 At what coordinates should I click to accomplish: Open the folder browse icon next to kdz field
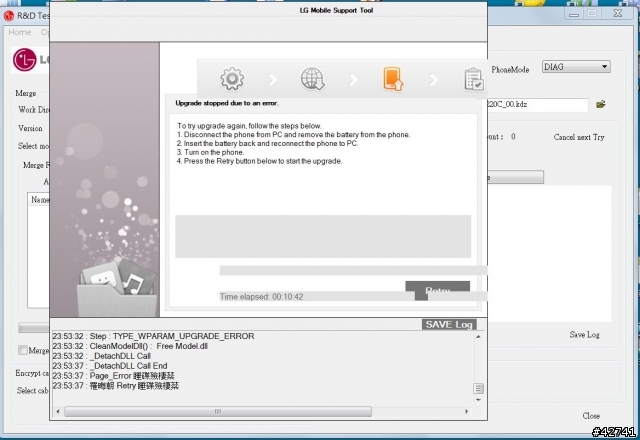click(600, 104)
